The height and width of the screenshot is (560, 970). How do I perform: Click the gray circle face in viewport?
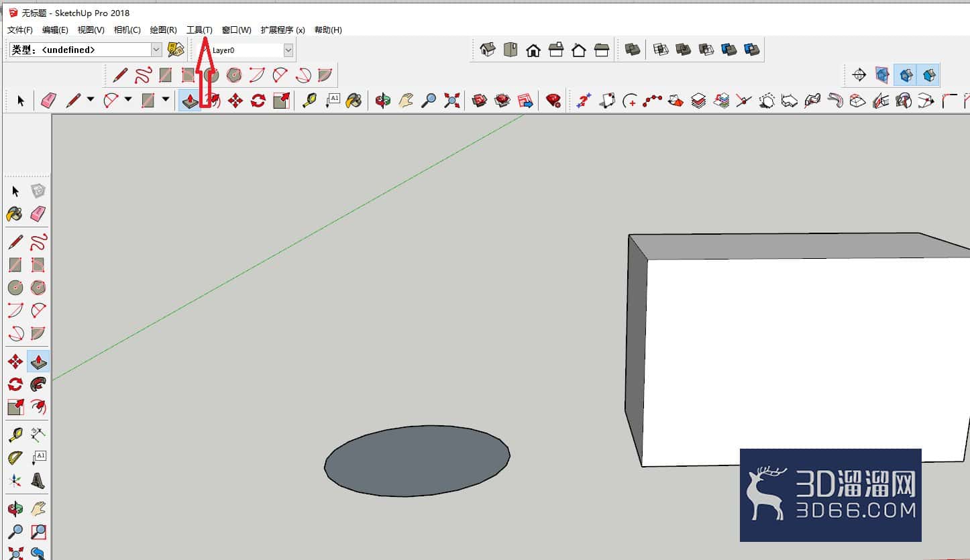417,461
